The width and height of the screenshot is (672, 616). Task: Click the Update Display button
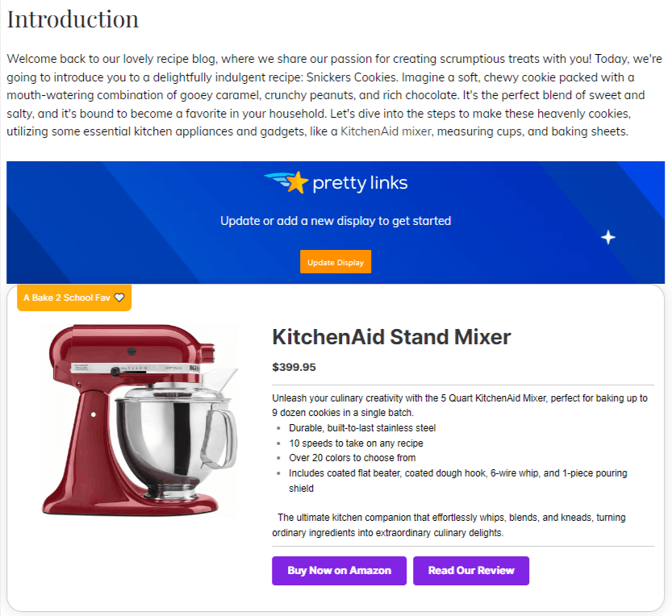(x=335, y=261)
